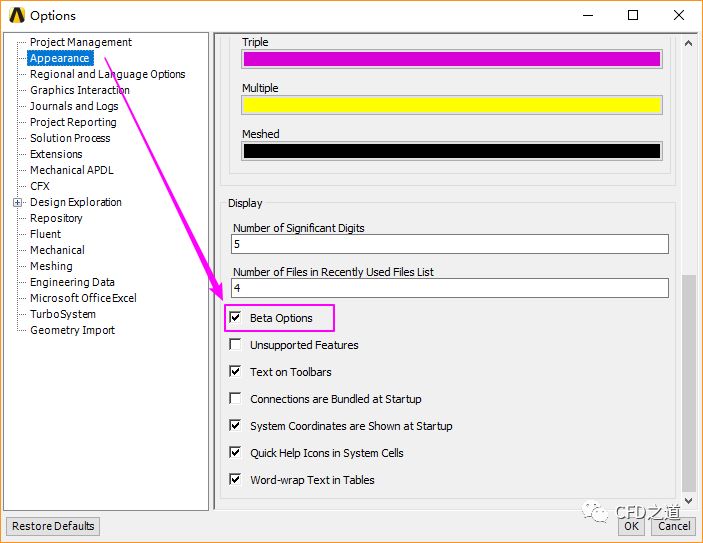
Task: Toggle Text on Toolbars checkbox
Action: (235, 371)
